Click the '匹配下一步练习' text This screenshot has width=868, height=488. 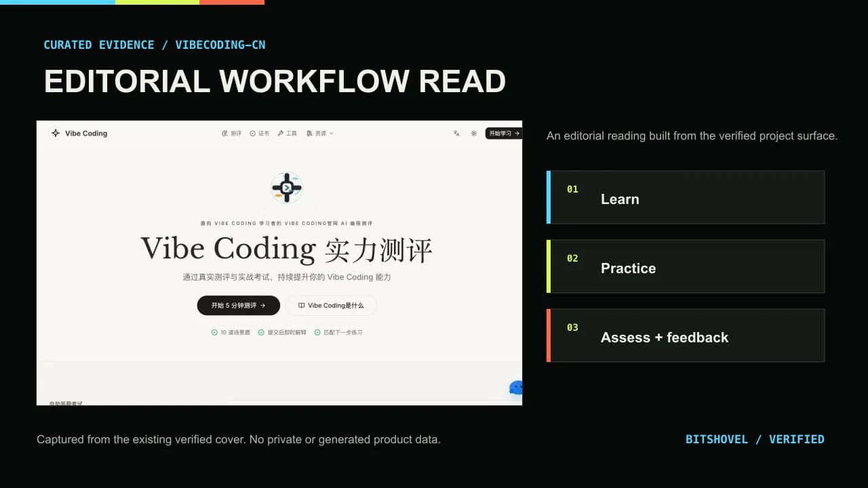342,333
